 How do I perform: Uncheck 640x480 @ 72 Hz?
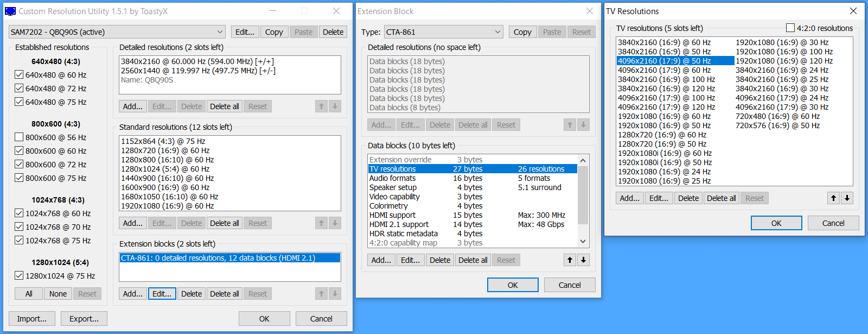[19, 89]
